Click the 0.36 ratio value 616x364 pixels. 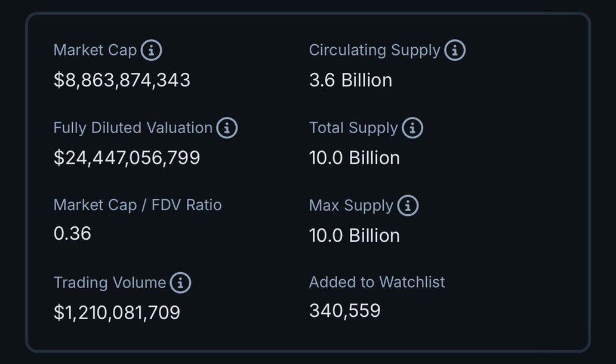tap(72, 233)
